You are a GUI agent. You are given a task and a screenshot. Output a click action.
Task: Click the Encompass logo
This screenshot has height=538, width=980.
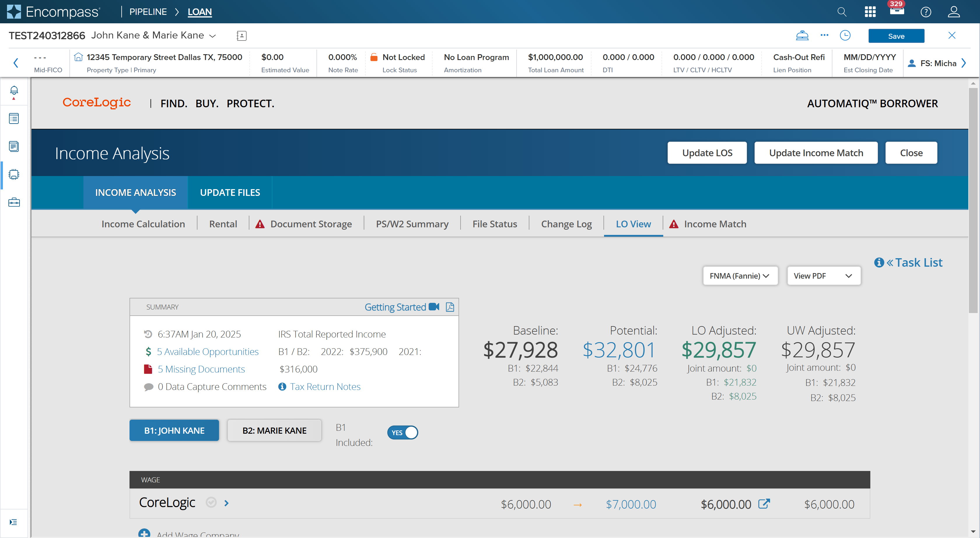coord(53,12)
